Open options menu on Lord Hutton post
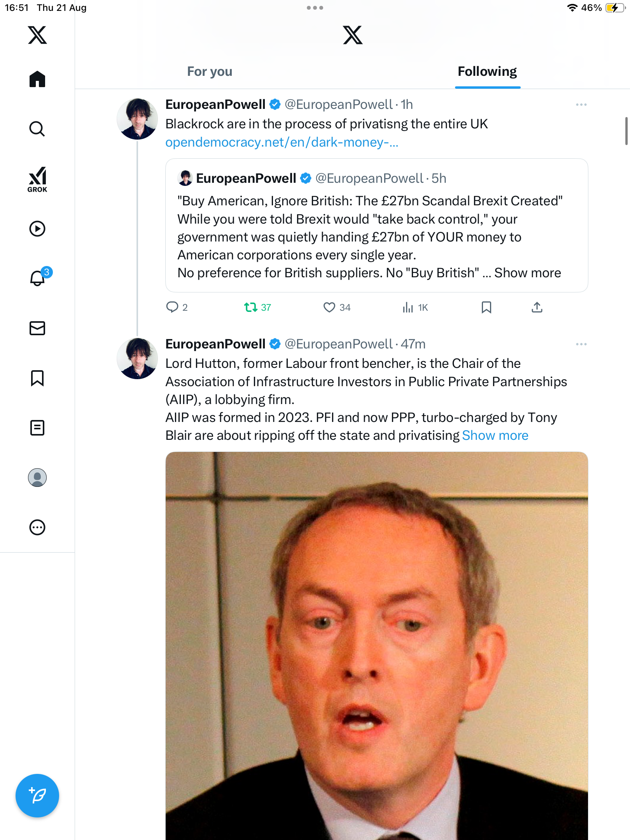The height and width of the screenshot is (840, 630). point(581,344)
